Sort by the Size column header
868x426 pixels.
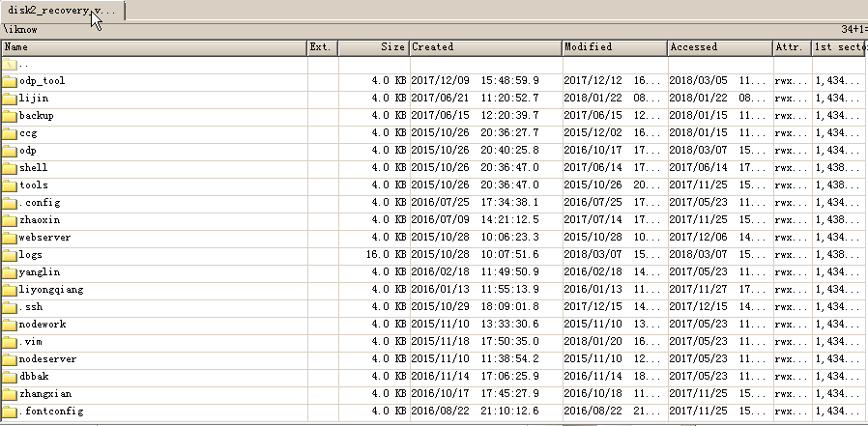click(x=374, y=47)
